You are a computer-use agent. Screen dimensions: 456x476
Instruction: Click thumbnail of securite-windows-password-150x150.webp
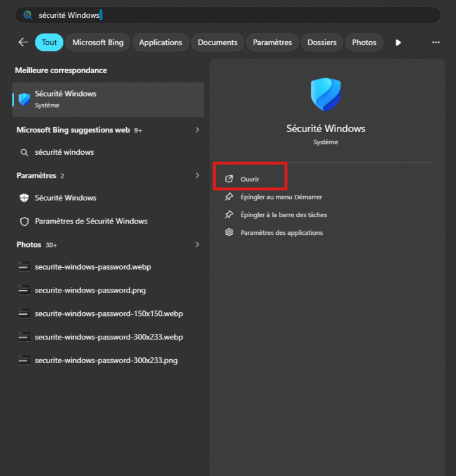tap(24, 314)
